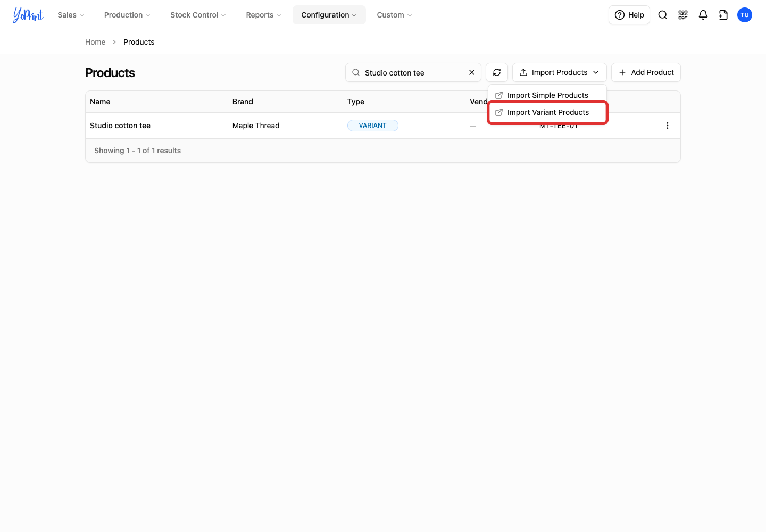766x532 pixels.
Task: Click the VARIANT type badge
Action: (x=373, y=126)
